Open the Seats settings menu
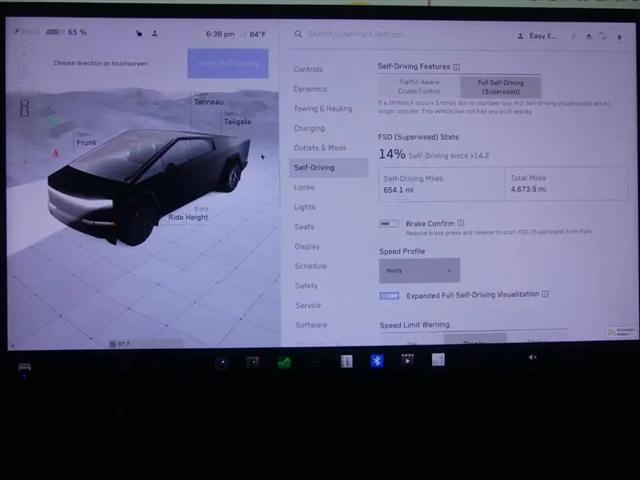 pos(304,227)
